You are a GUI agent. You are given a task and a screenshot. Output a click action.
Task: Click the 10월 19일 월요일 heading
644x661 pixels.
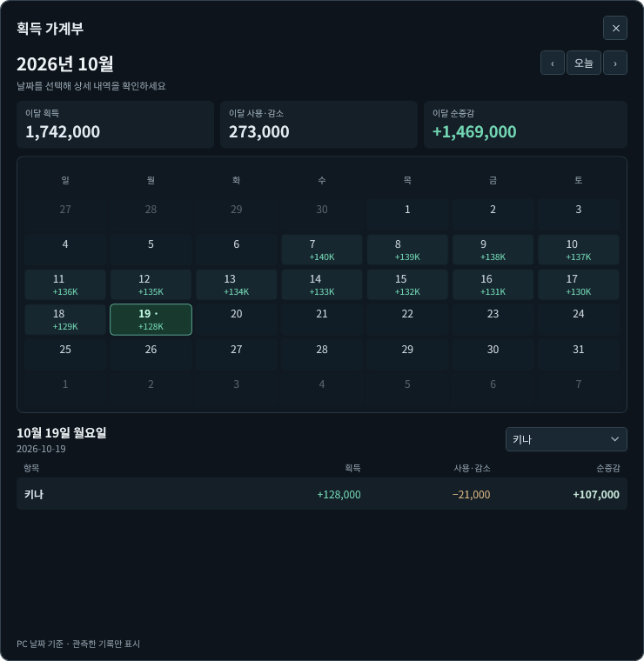click(62, 433)
